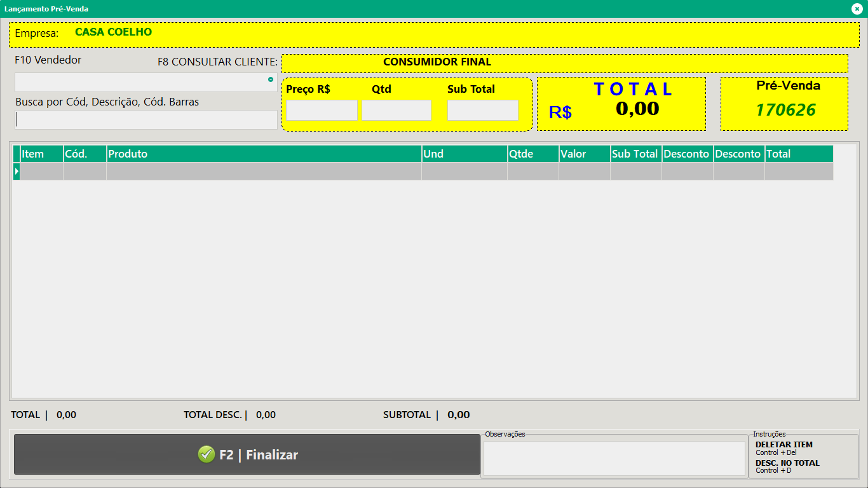Click the Preço R$ input field
The height and width of the screenshot is (488, 868).
(x=321, y=110)
